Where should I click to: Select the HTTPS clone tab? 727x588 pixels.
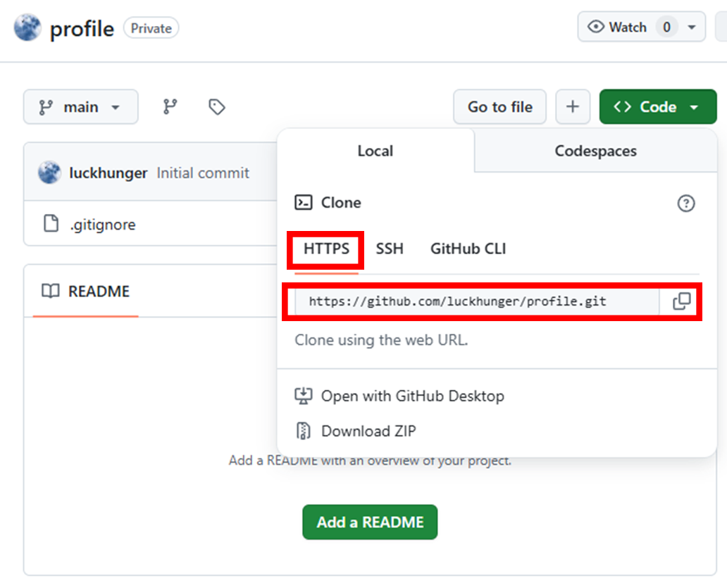[x=326, y=249]
